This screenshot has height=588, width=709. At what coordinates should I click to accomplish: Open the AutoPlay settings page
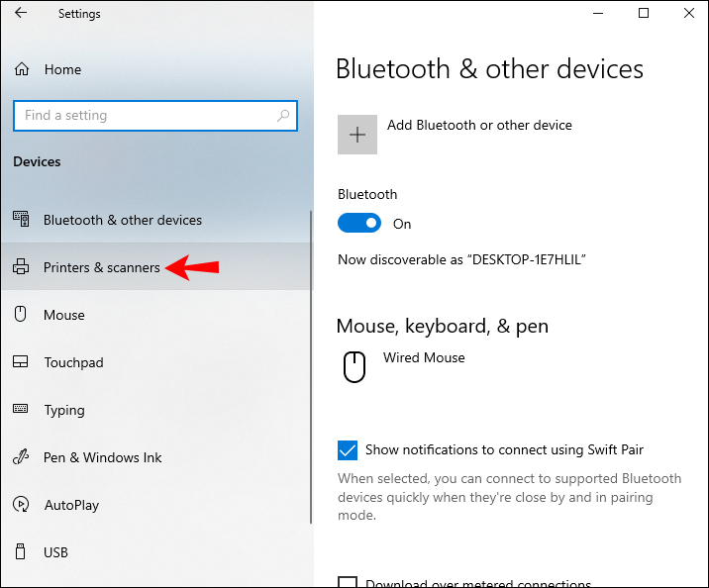click(71, 505)
